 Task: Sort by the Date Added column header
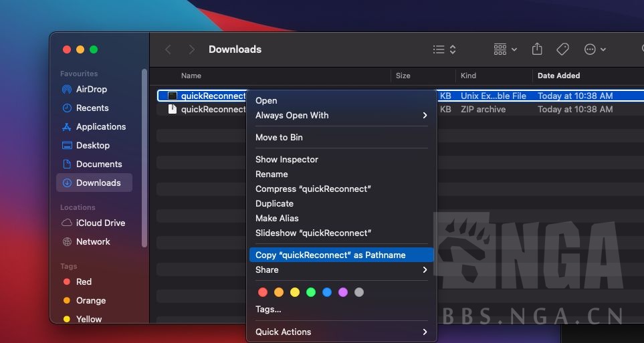click(x=558, y=76)
